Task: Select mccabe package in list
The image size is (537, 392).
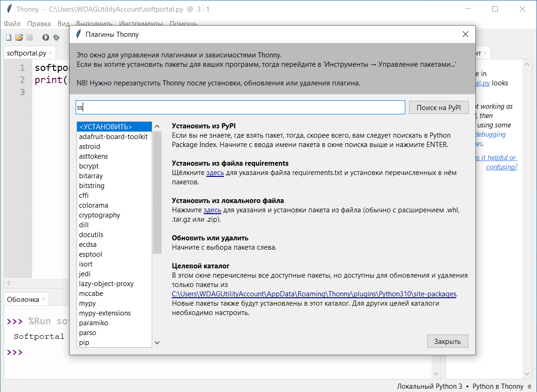Action: (114, 294)
